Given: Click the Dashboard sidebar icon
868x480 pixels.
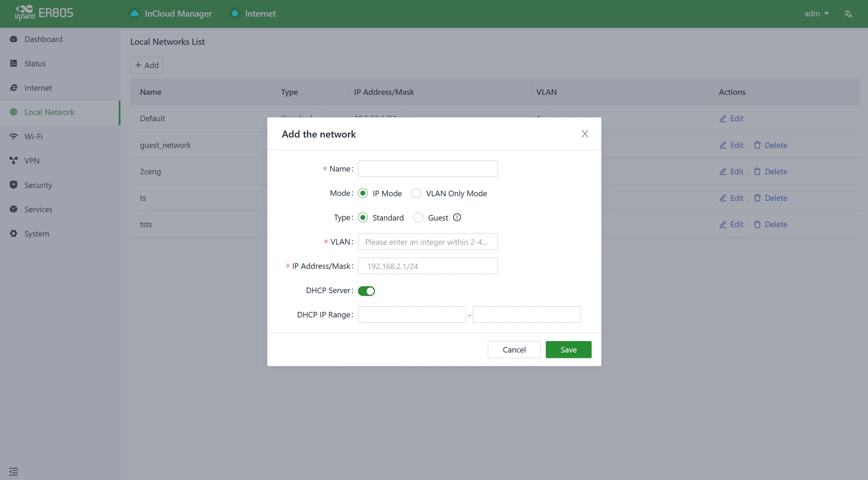Looking at the screenshot, I should click(14, 39).
